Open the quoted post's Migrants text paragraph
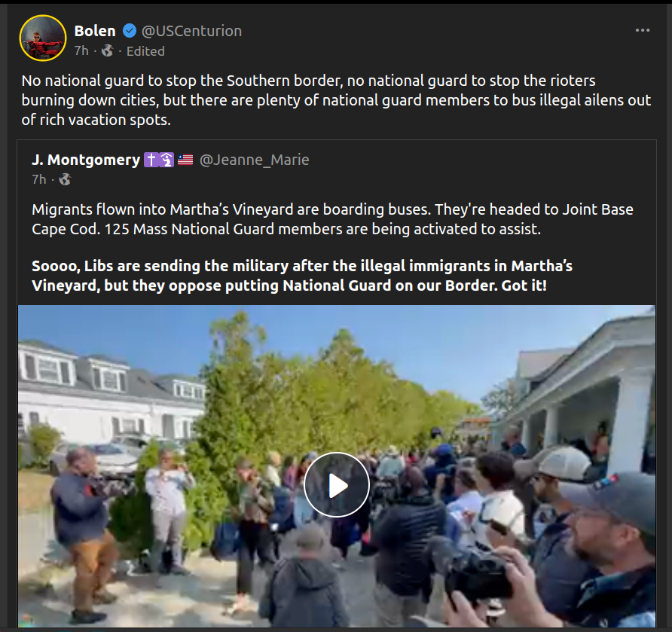The width and height of the screenshot is (672, 632). click(332, 219)
